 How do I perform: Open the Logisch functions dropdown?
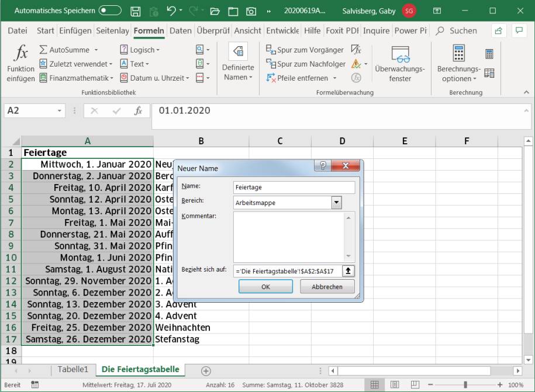[x=140, y=50]
